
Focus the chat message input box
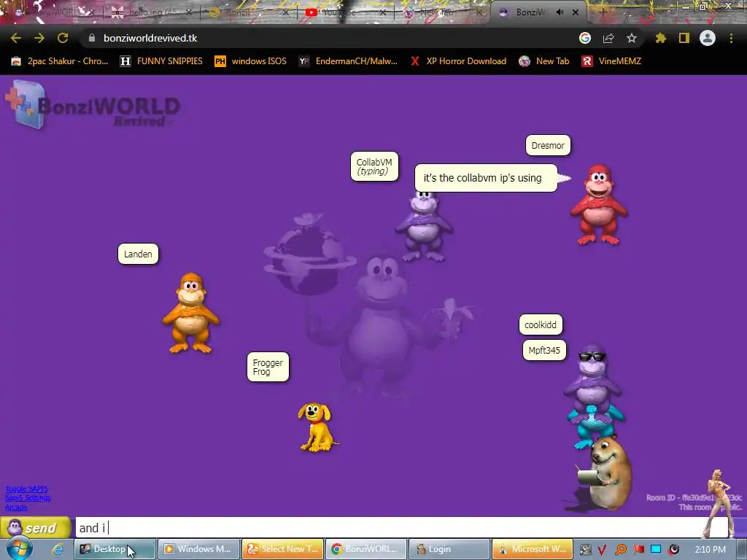point(402,528)
